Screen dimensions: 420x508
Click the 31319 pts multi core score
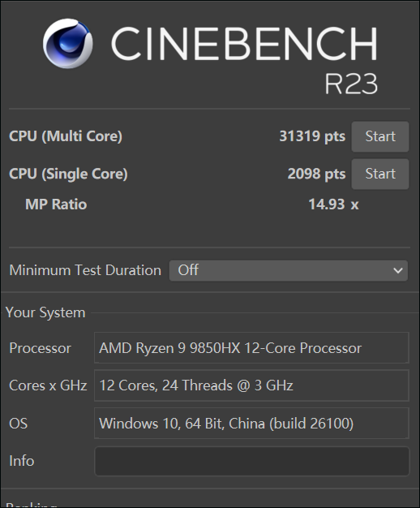click(x=312, y=136)
